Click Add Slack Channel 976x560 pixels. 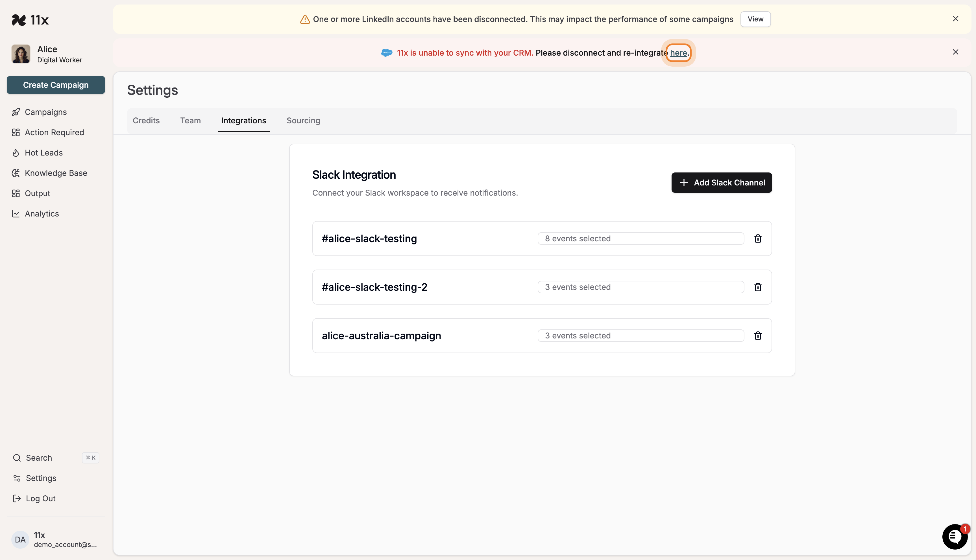point(721,182)
